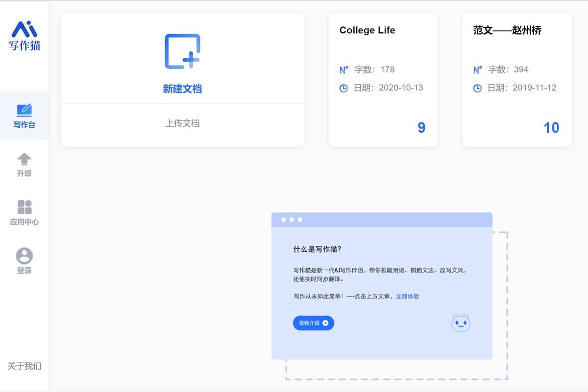Click the 什么是写作猫? heading
This screenshot has width=588, height=392.
pyautogui.click(x=317, y=249)
